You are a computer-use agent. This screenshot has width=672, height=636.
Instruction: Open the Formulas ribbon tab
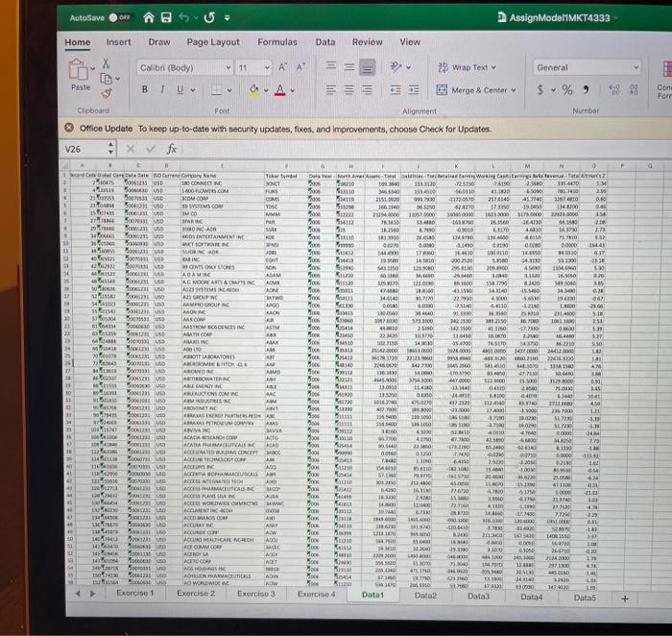[x=277, y=42]
